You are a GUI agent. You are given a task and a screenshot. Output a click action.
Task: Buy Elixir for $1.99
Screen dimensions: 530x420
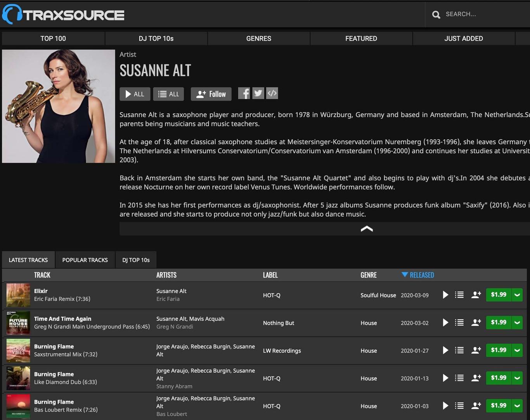tap(499, 295)
